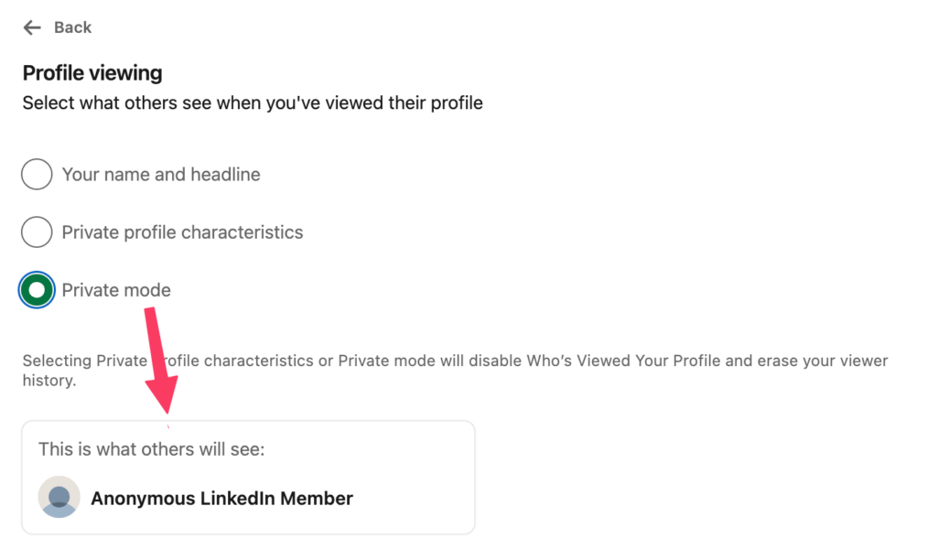
Task: Click the selected green Private mode radio button
Action: [x=37, y=290]
